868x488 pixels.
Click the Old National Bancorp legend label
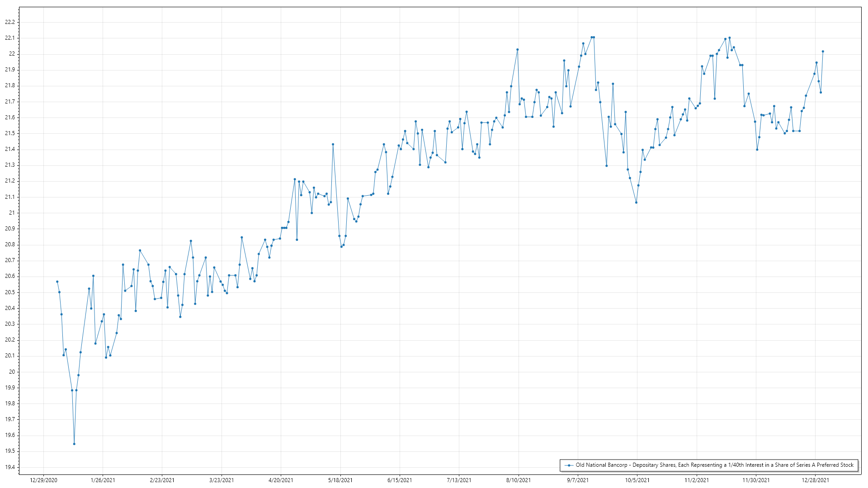[714, 465]
